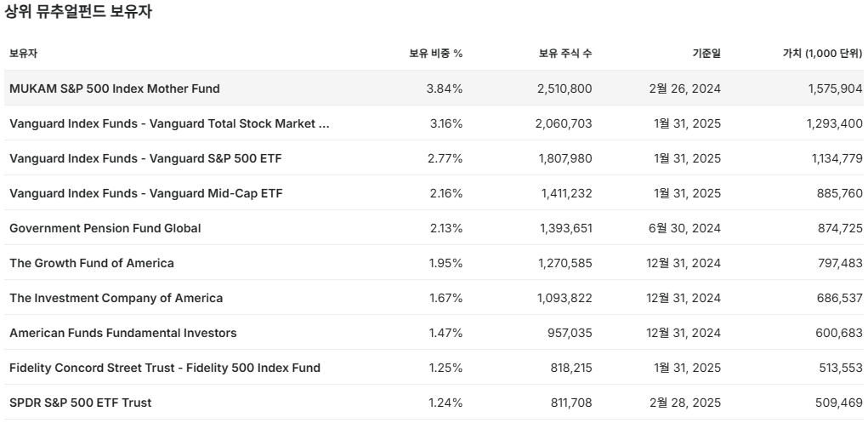Select the 1.47% holding percentage
The width and height of the screenshot is (868, 423).
coord(446,333)
